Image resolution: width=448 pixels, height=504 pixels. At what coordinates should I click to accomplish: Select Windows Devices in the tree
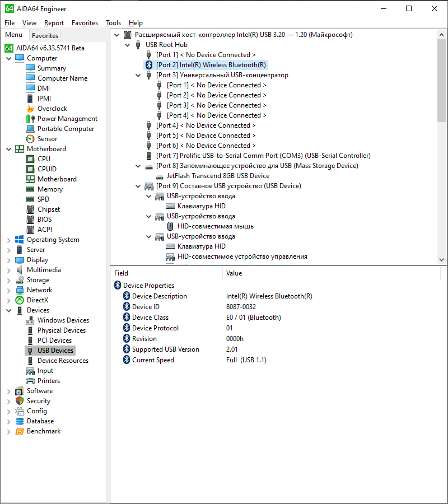pos(63,320)
